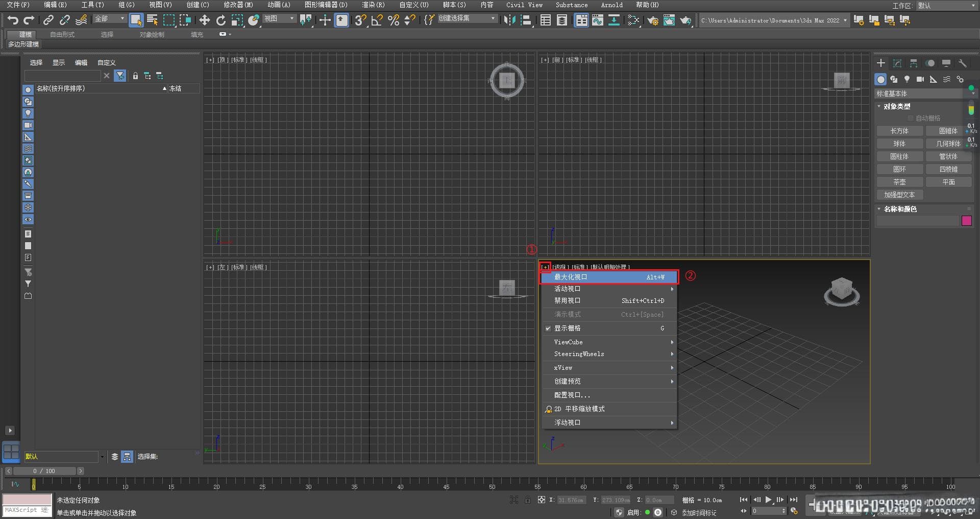
Task: Toggle the 3D Snaps icon
Action: 360,20
